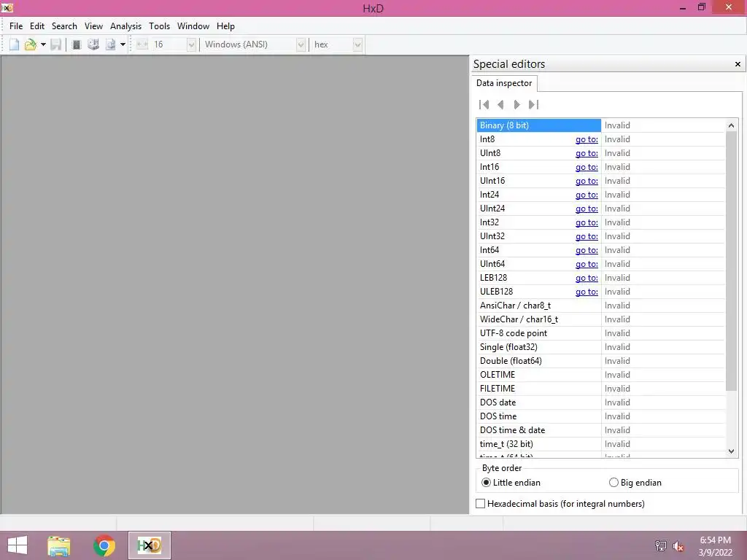Viewport: 747px width, 560px height.
Task: Click go to link for Int32
Action: click(587, 222)
